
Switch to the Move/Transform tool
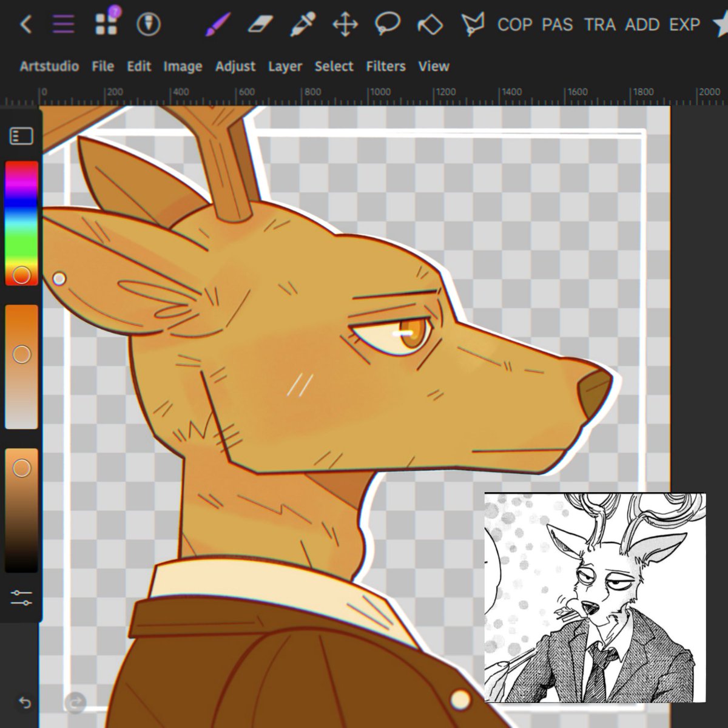coord(346,24)
